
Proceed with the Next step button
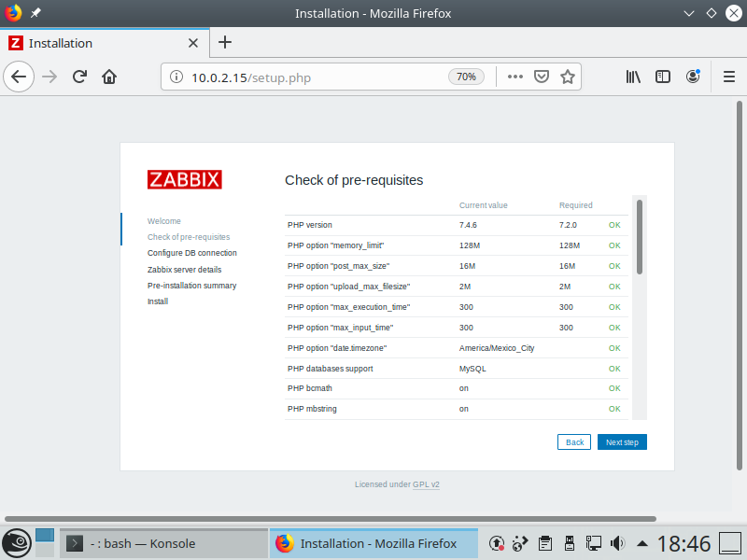tap(622, 441)
